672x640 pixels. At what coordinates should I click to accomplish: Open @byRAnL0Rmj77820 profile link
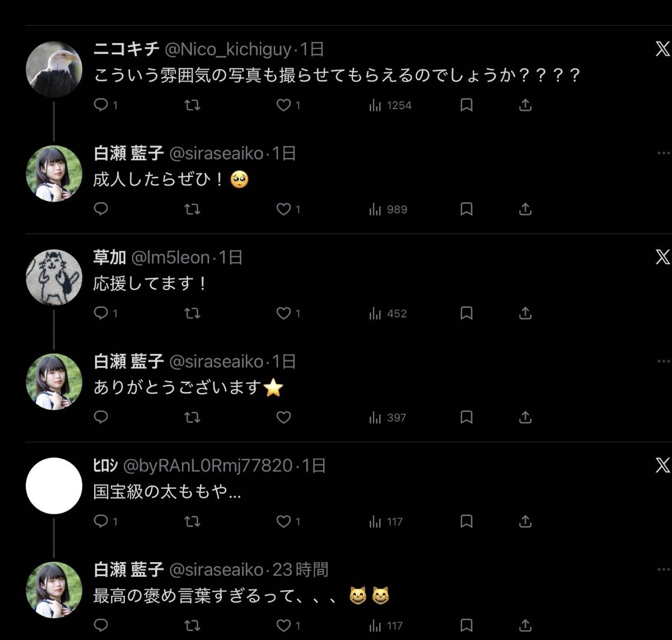(207, 466)
